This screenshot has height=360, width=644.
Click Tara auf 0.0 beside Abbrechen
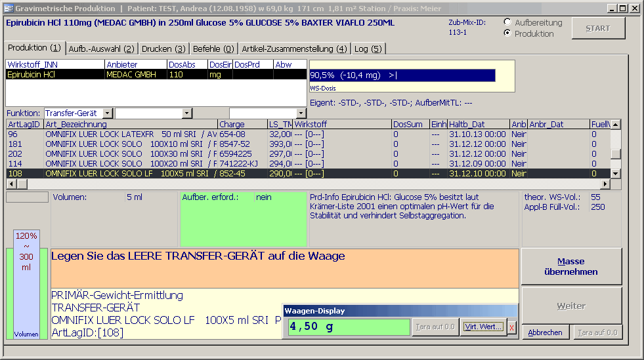click(597, 332)
